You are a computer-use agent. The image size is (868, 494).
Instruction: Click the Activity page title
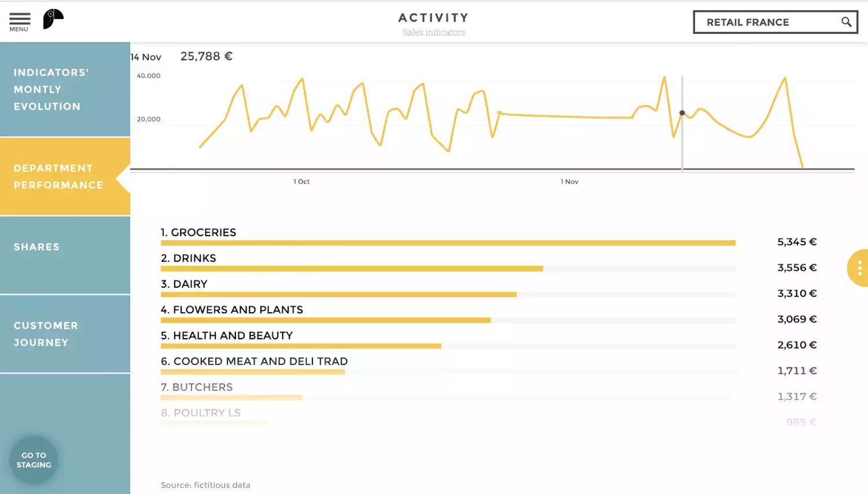point(433,18)
